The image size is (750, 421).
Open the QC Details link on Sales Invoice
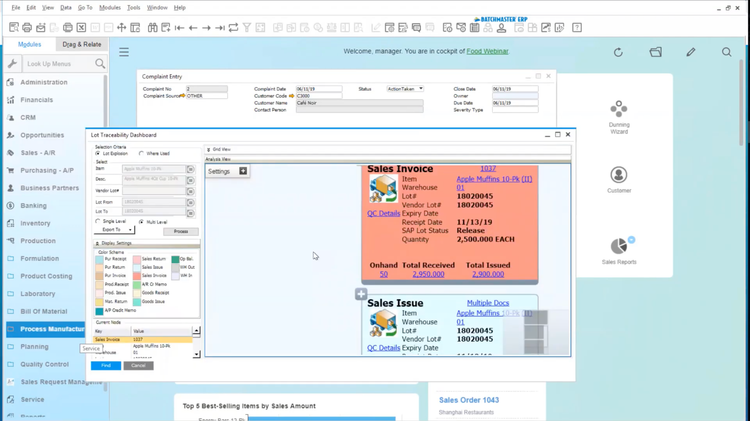coord(383,213)
